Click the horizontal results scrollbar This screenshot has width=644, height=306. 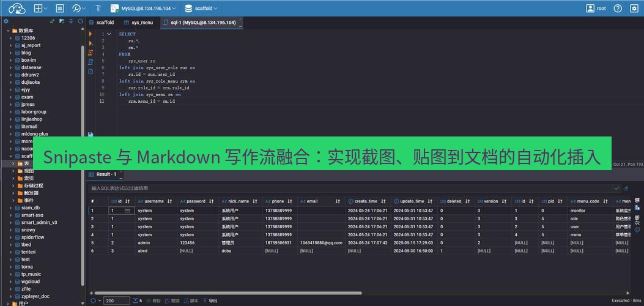pyautogui.click(x=228, y=293)
